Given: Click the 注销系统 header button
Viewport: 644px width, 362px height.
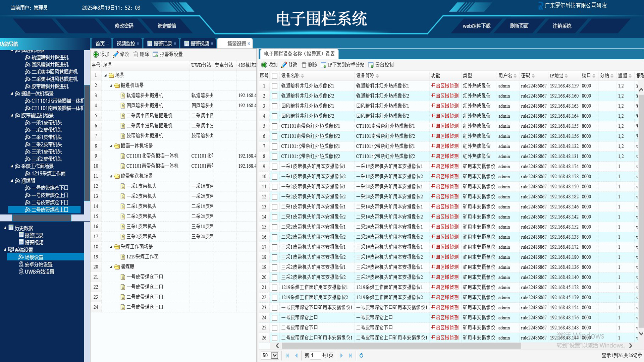Looking at the screenshot, I should click(562, 26).
